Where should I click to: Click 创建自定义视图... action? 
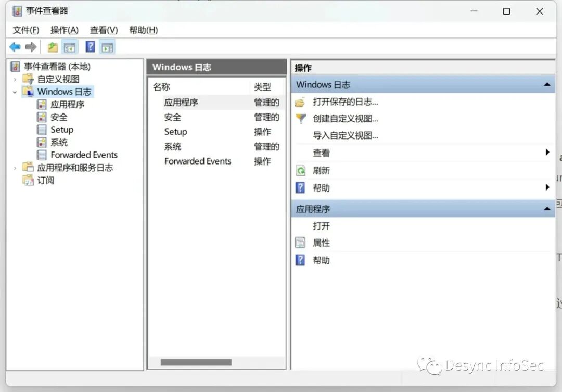coord(346,119)
